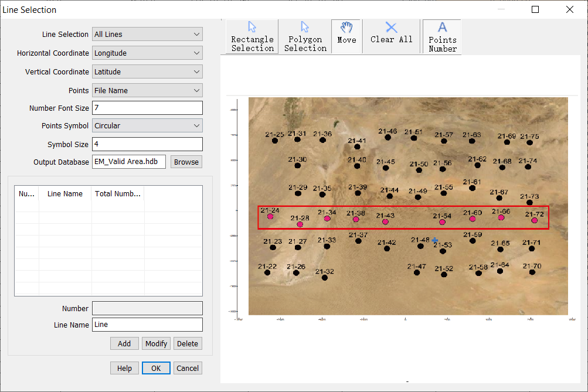Click the black point 21-61

coord(473,188)
